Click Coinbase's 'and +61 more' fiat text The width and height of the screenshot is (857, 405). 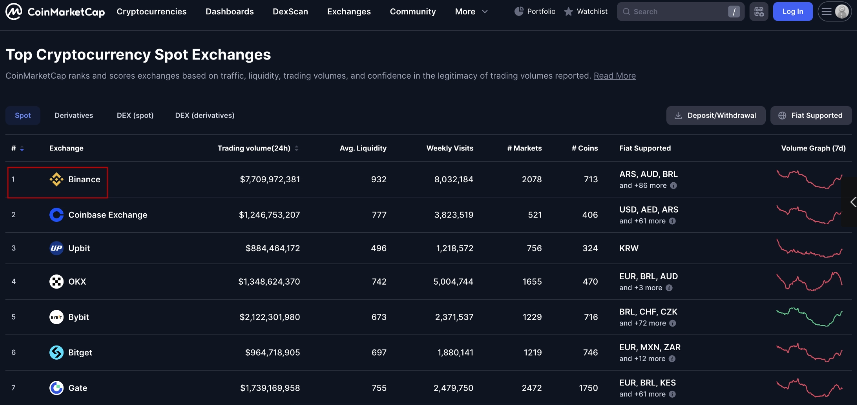click(x=642, y=221)
